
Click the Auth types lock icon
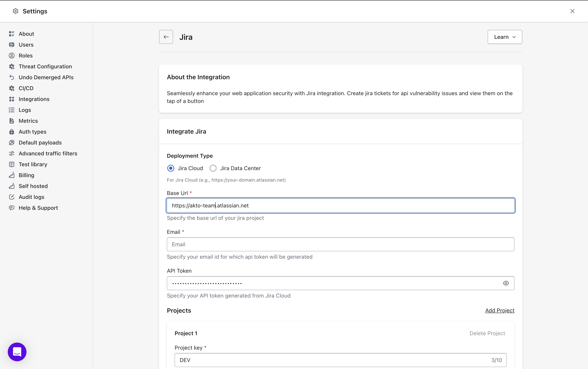11,132
